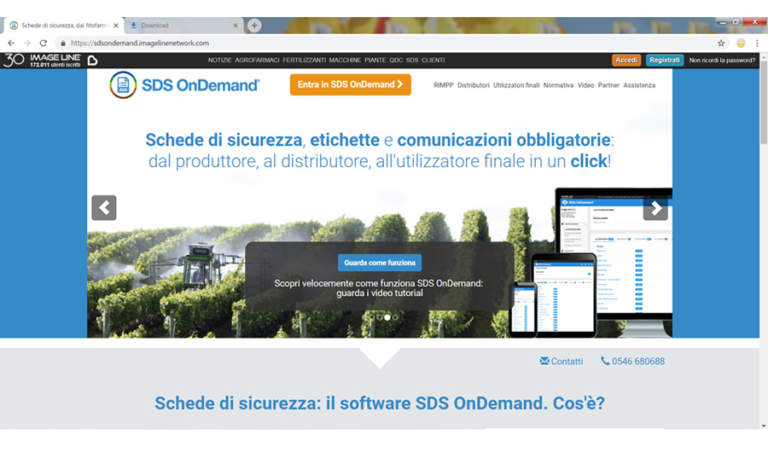Bookmark page with star icon
Screen dimensions: 768x452
721,43
